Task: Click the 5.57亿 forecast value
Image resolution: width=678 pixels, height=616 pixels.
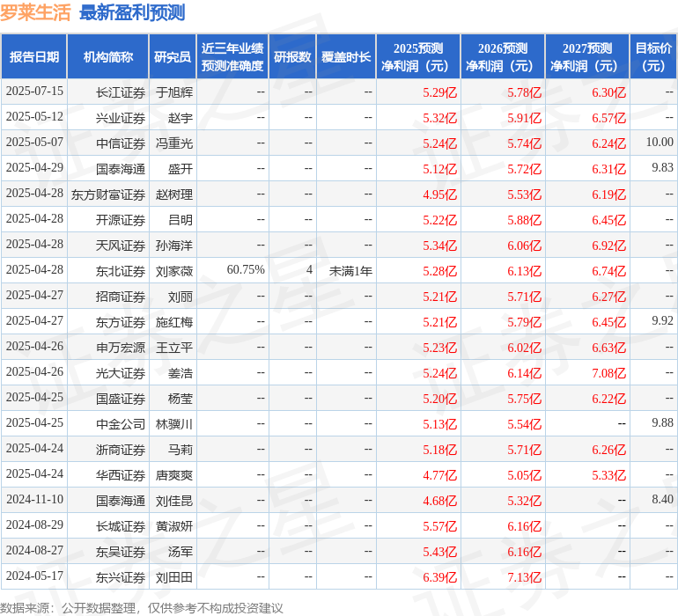Action: pos(439,526)
